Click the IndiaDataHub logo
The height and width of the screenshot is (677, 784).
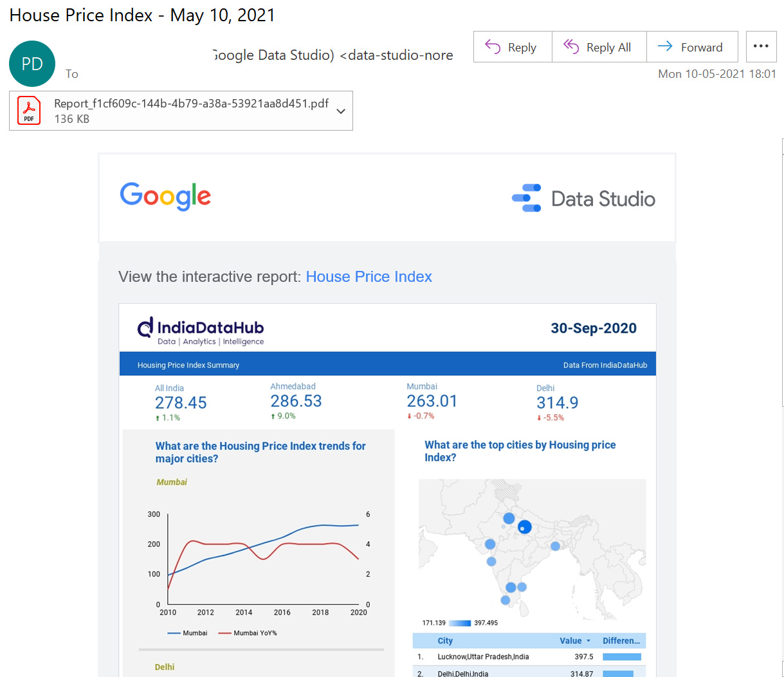click(201, 331)
